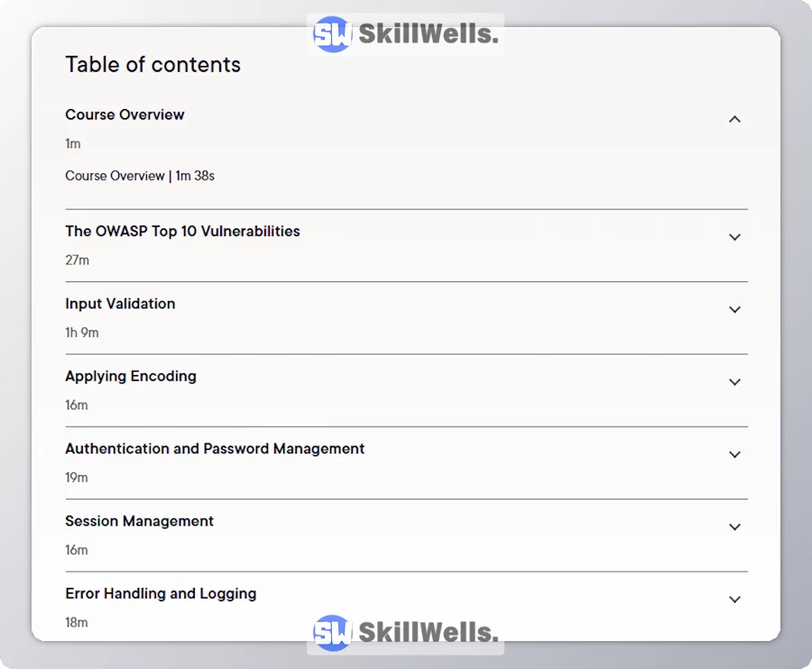Image resolution: width=812 pixels, height=669 pixels.
Task: Expand The OWASP Top 10 Vulnerabilities section
Action: point(734,236)
